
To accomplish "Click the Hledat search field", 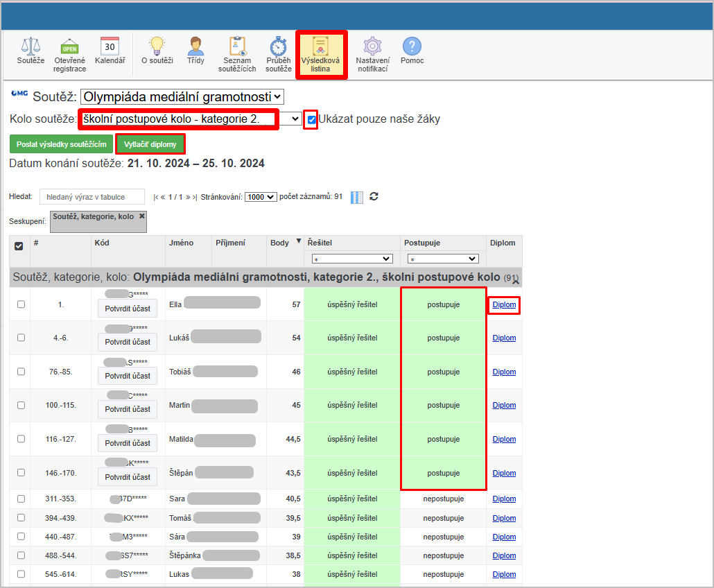I will 92,197.
